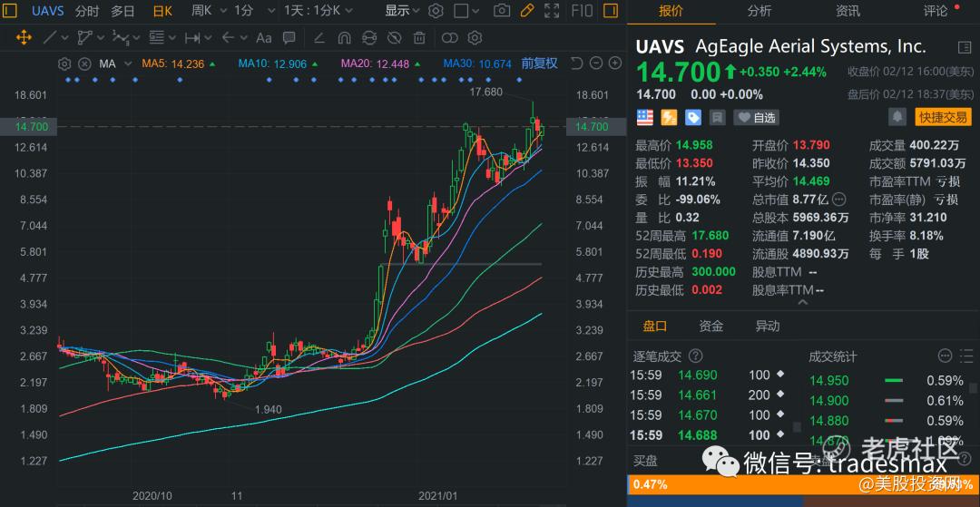Enter fullscreen chart mode

coord(552,11)
